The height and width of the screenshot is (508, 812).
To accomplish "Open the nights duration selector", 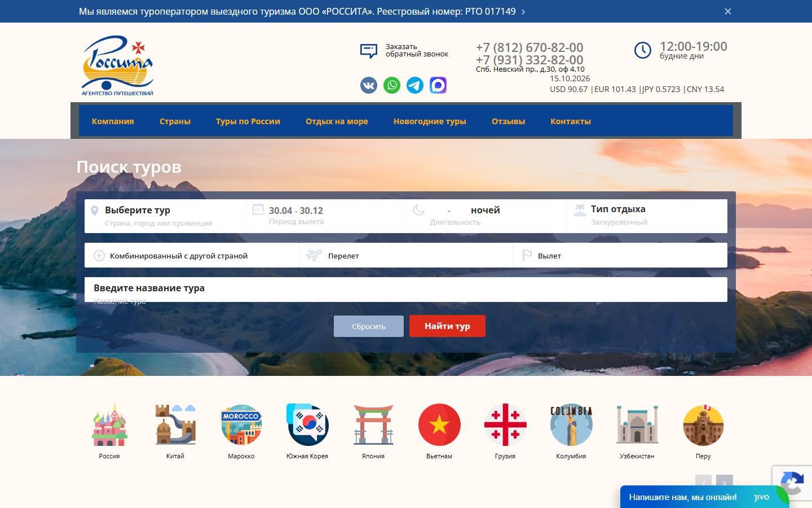I will point(486,216).
